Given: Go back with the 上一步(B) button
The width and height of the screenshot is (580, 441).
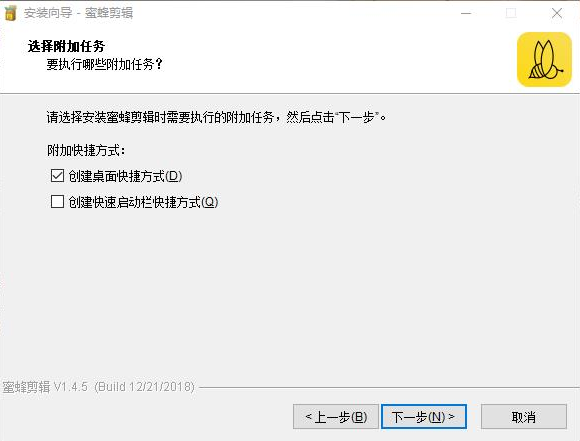Looking at the screenshot, I should click(x=335, y=417).
